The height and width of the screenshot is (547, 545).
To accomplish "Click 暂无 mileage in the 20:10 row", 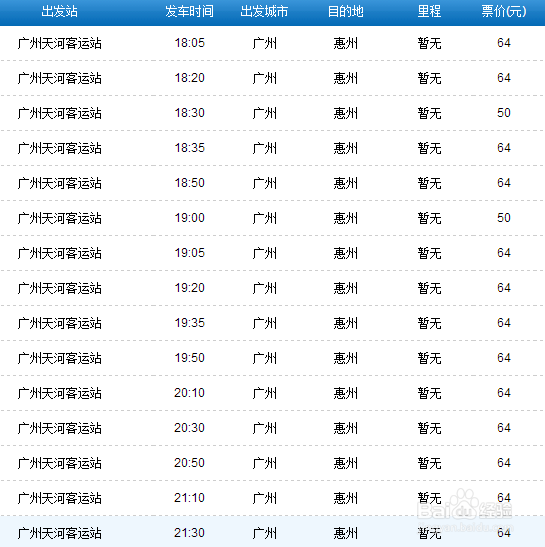I will click(x=430, y=393).
